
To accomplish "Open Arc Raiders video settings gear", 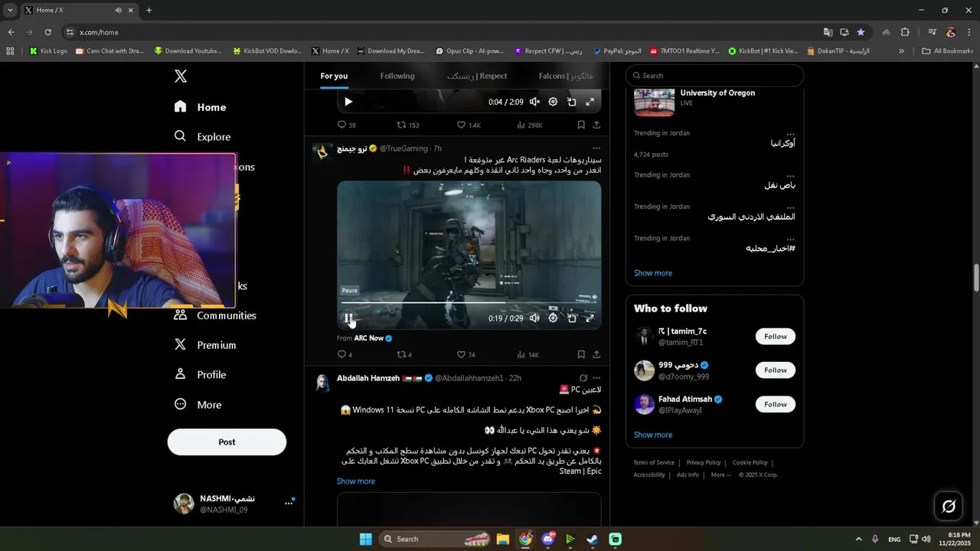I will [553, 318].
